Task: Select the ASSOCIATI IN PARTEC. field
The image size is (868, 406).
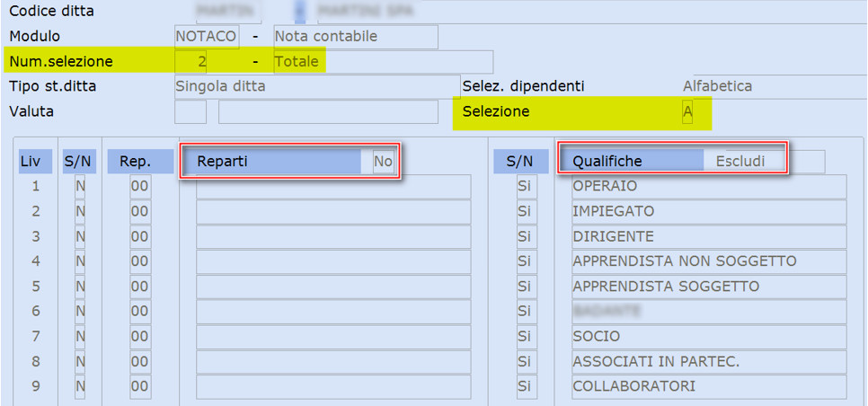Action: tap(709, 361)
